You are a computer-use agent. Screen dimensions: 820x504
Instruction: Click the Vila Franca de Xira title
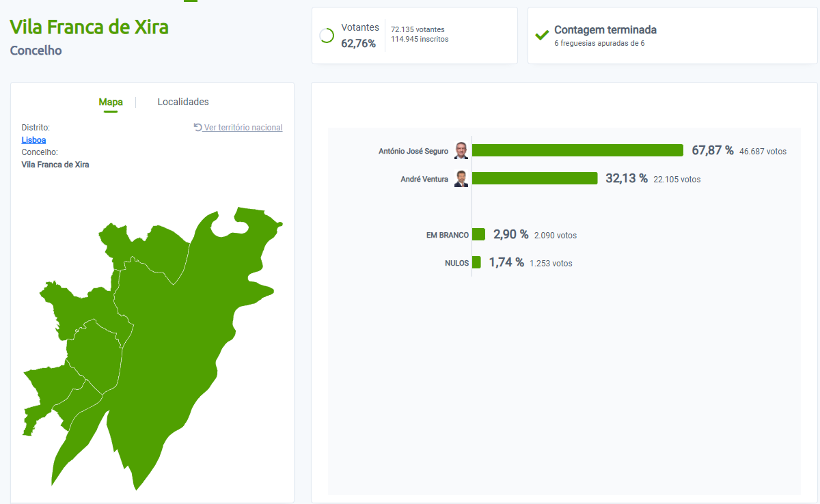pyautogui.click(x=89, y=27)
